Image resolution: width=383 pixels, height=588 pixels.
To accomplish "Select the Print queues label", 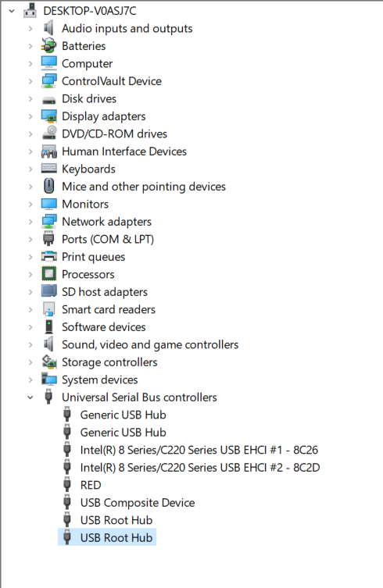I will [93, 257].
